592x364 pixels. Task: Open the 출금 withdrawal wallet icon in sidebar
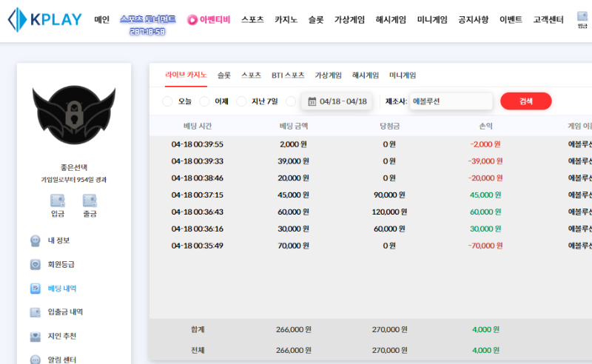point(90,200)
